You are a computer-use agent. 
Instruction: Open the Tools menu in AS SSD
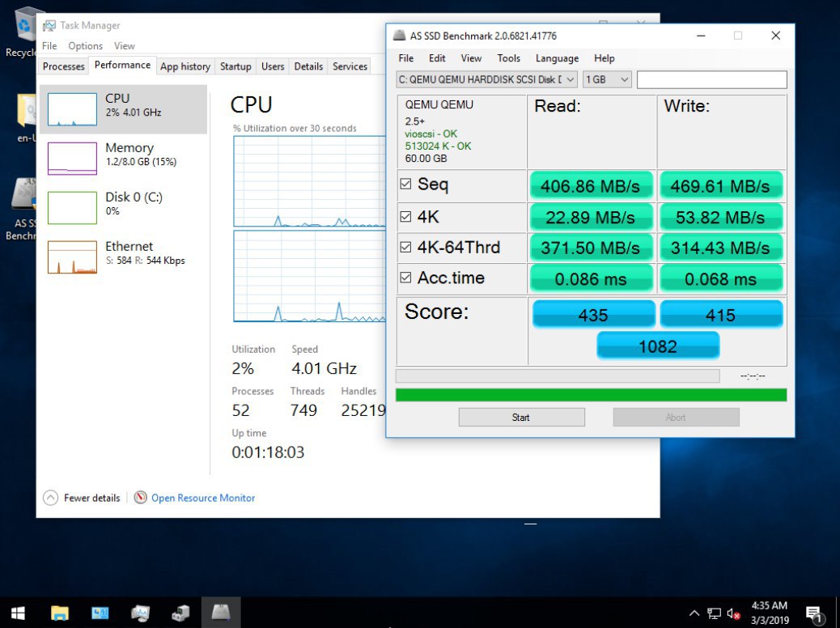pyautogui.click(x=508, y=58)
